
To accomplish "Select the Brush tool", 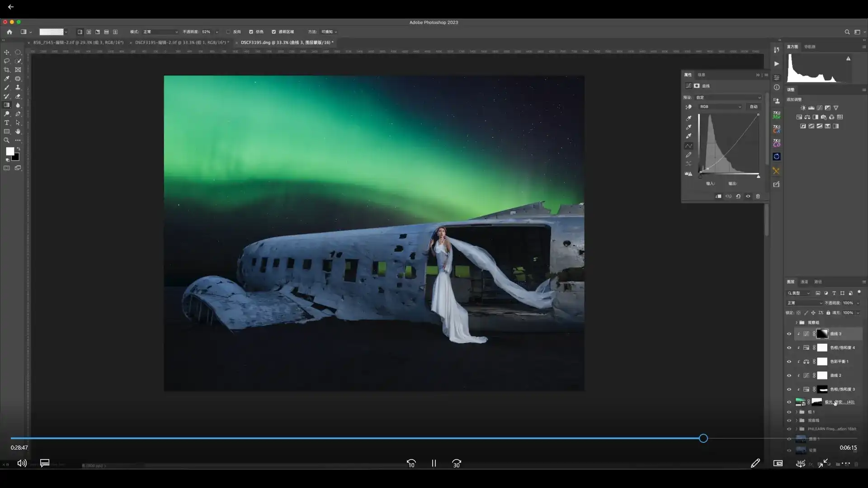I will [x=7, y=88].
